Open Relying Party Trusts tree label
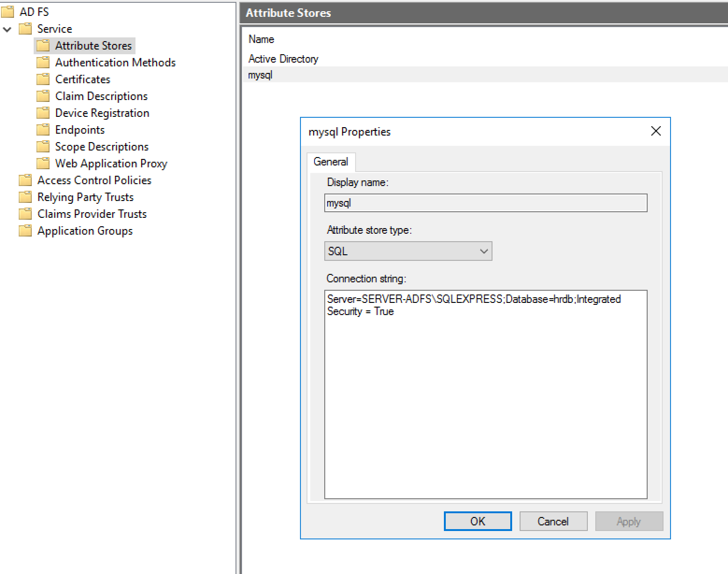Screen dimensions: 728x574 coord(86,197)
